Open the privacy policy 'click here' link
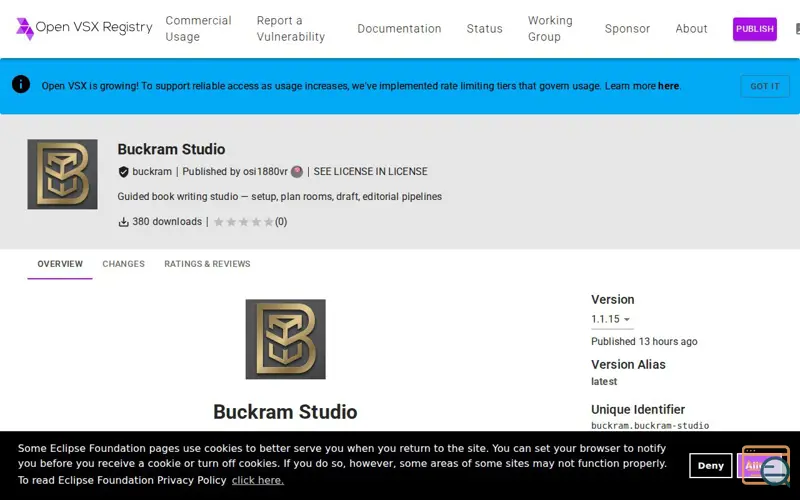Viewport: 800px width, 500px height. coord(258,480)
